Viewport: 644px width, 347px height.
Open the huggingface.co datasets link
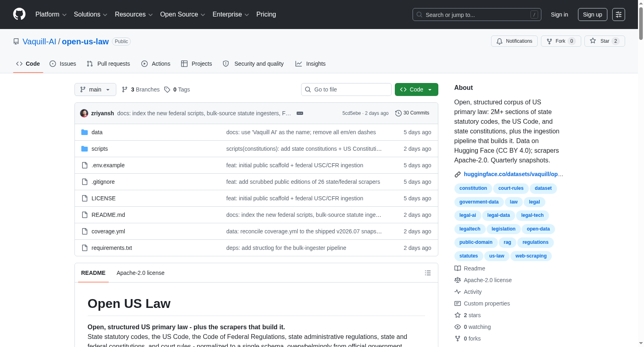click(514, 174)
